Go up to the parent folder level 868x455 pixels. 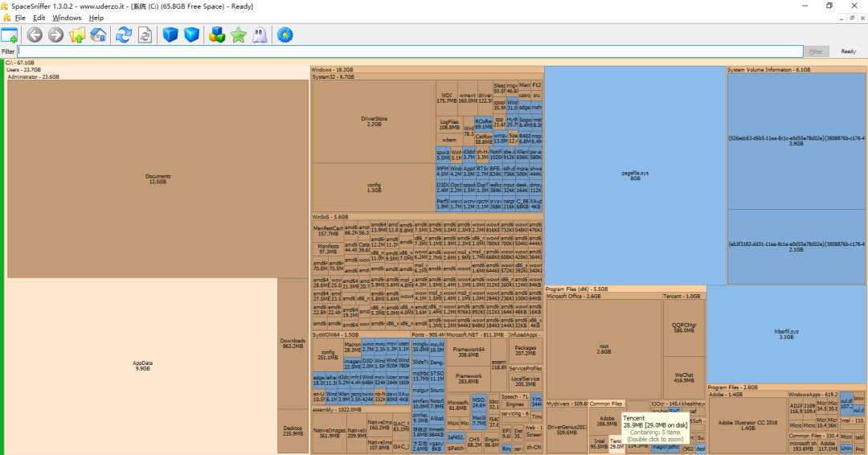click(77, 35)
